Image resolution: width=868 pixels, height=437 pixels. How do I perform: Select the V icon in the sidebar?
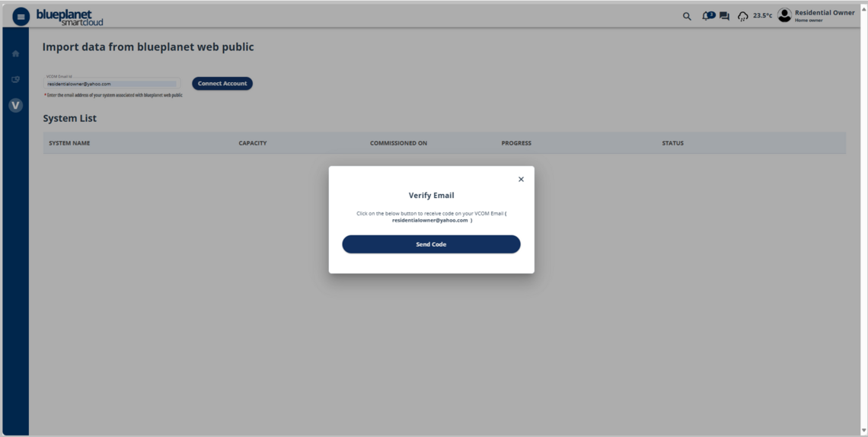(x=15, y=105)
